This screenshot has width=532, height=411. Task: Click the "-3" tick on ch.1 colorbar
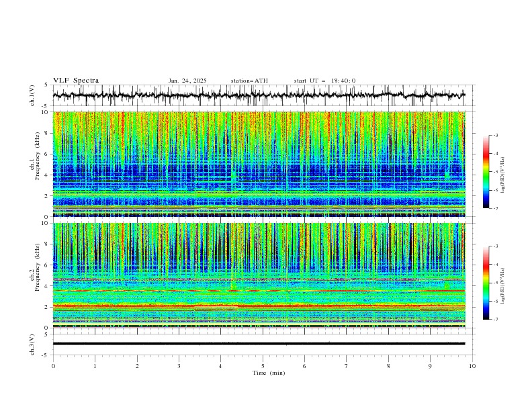(x=496, y=135)
